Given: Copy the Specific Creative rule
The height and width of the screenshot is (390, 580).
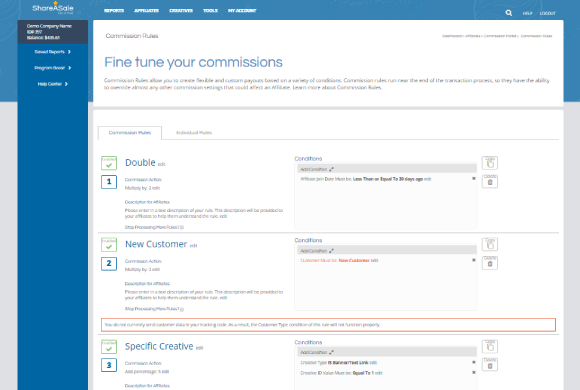Looking at the screenshot, I should click(490, 346).
